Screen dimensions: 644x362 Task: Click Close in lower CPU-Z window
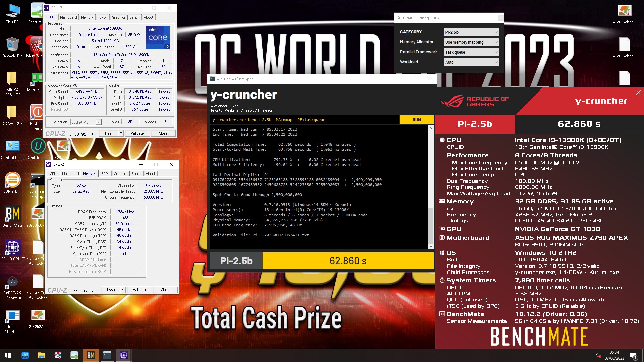165,290
